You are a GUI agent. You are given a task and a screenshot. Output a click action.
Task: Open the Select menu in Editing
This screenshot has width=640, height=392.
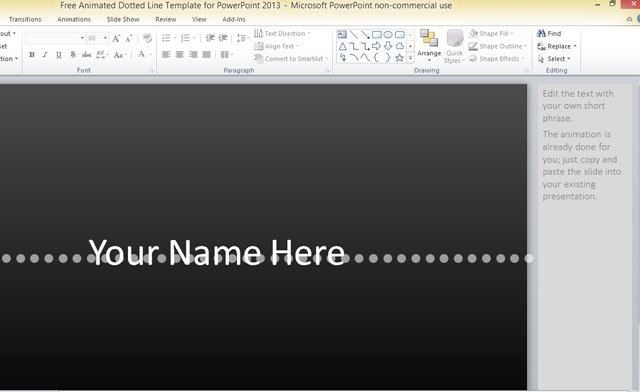(554, 59)
